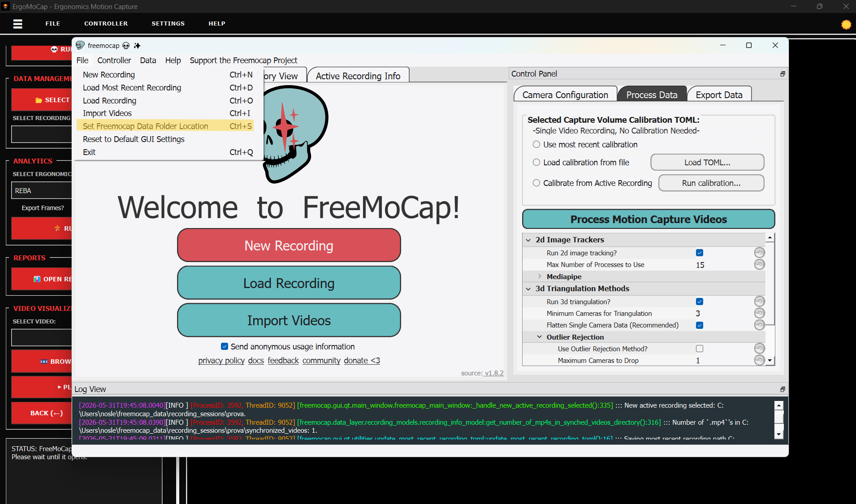The image size is (856, 504).
Task: Click the Run calibration... button
Action: (711, 183)
